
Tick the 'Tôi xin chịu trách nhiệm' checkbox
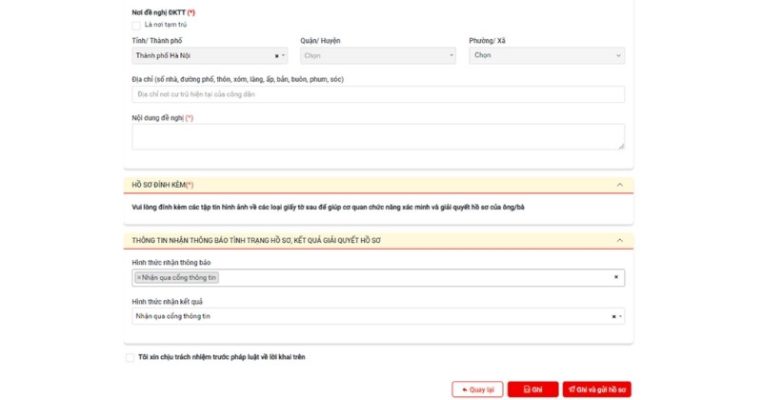(x=130, y=357)
